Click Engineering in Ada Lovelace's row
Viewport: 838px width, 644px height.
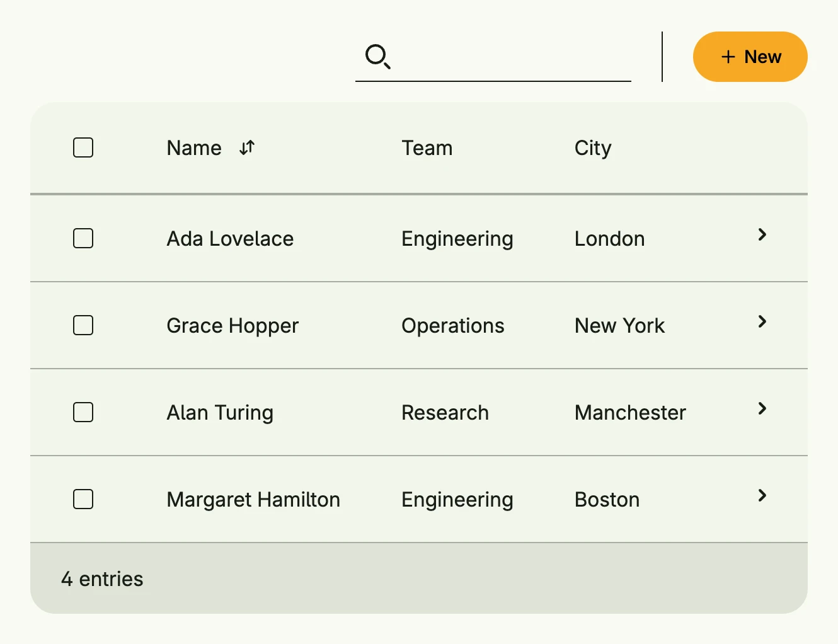point(457,239)
